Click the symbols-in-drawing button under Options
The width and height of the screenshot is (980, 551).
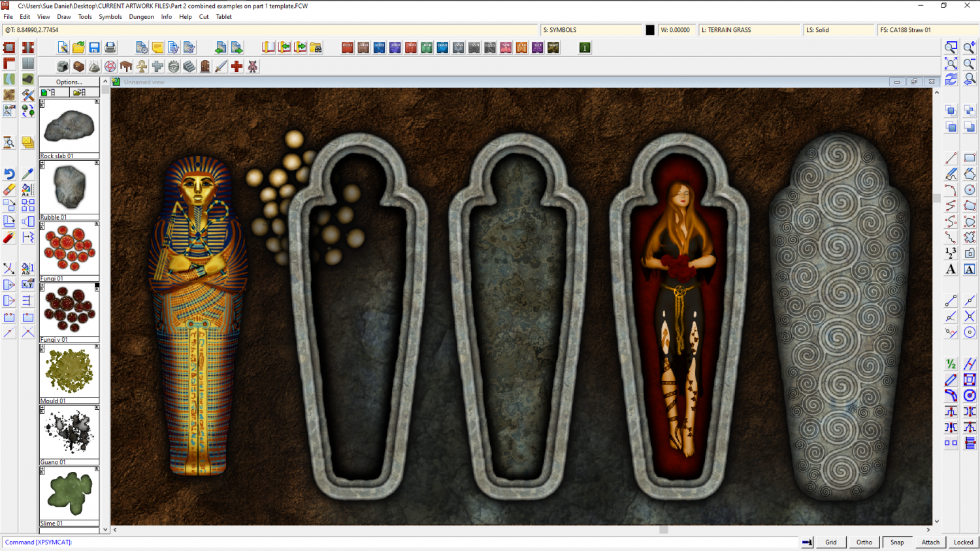click(x=54, y=92)
